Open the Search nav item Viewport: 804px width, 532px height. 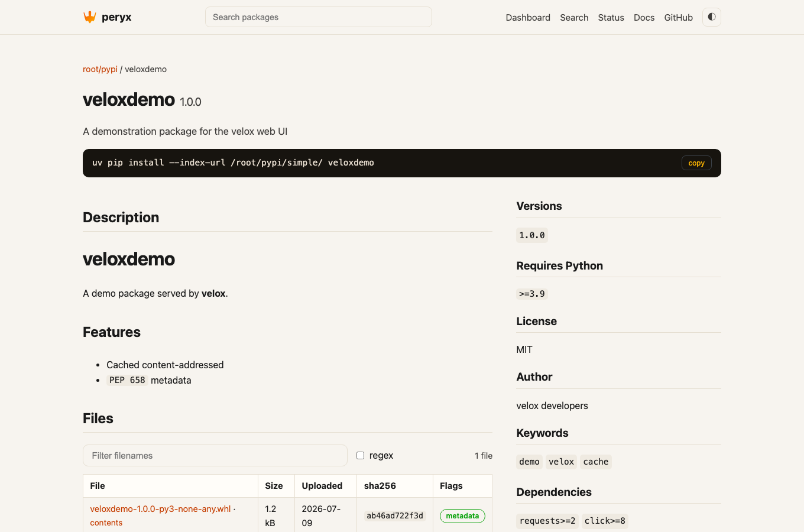(574, 18)
